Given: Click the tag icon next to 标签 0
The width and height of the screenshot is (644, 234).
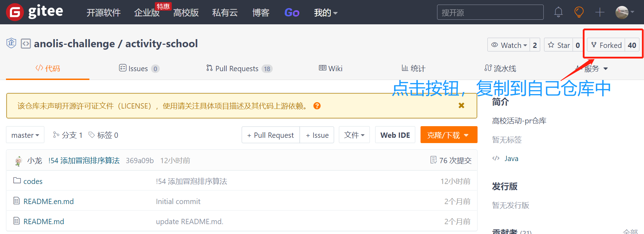Looking at the screenshot, I should pos(91,135).
